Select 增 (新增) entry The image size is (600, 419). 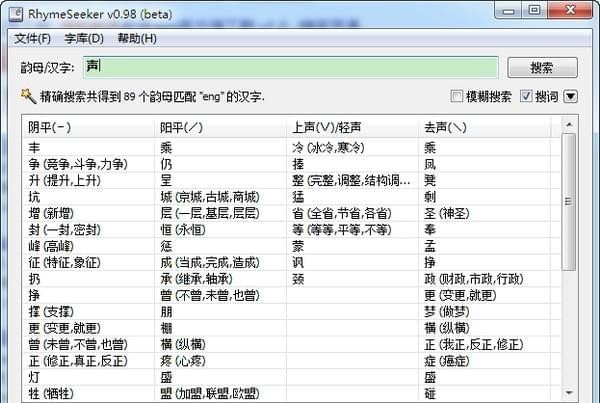tap(51, 214)
